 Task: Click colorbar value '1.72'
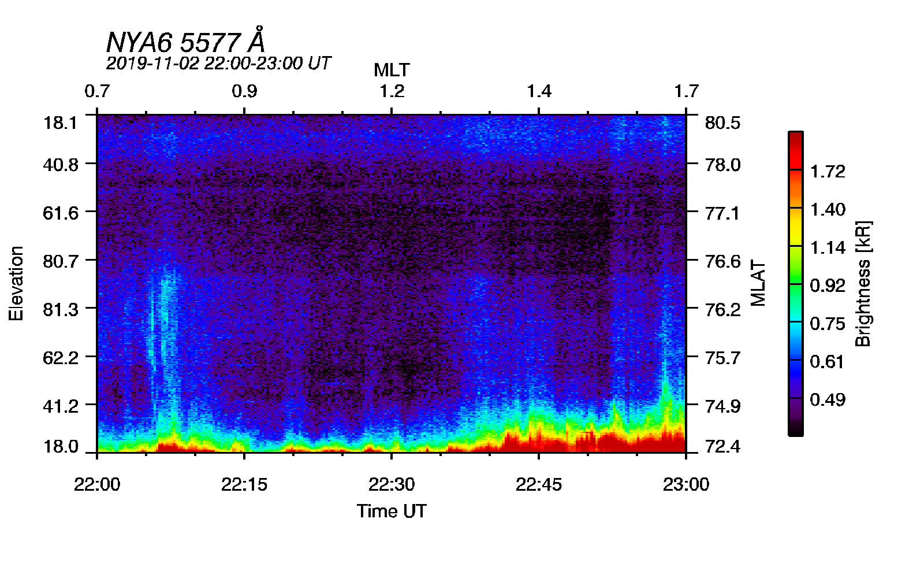828,172
